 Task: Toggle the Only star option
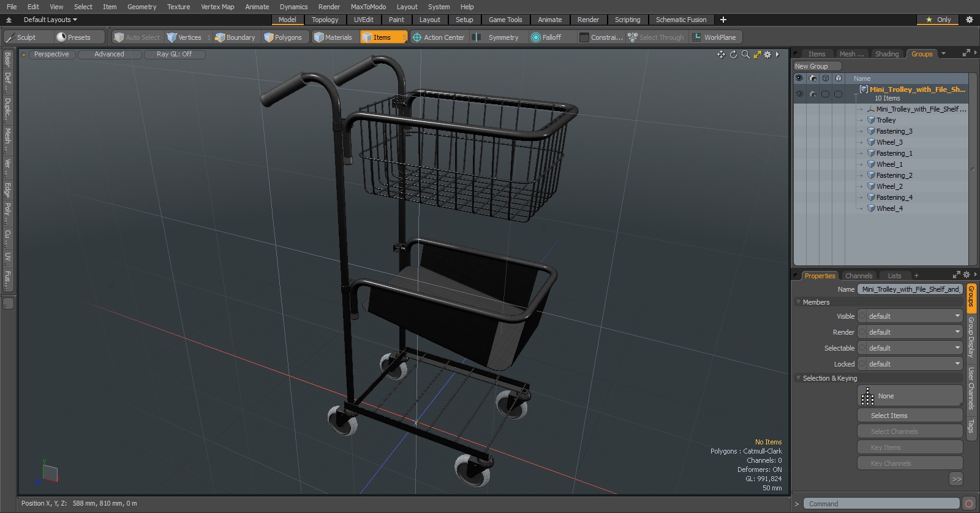tap(938, 20)
